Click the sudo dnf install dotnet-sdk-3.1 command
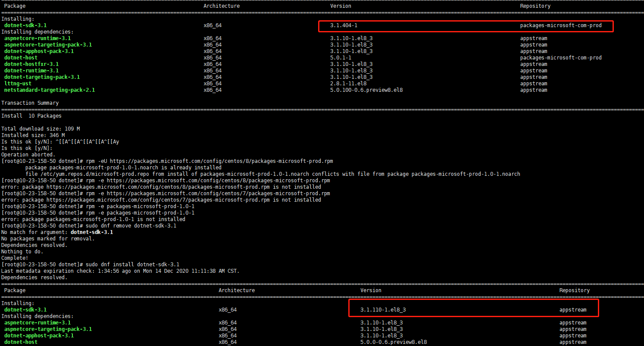The image size is (644, 346). coord(90,265)
